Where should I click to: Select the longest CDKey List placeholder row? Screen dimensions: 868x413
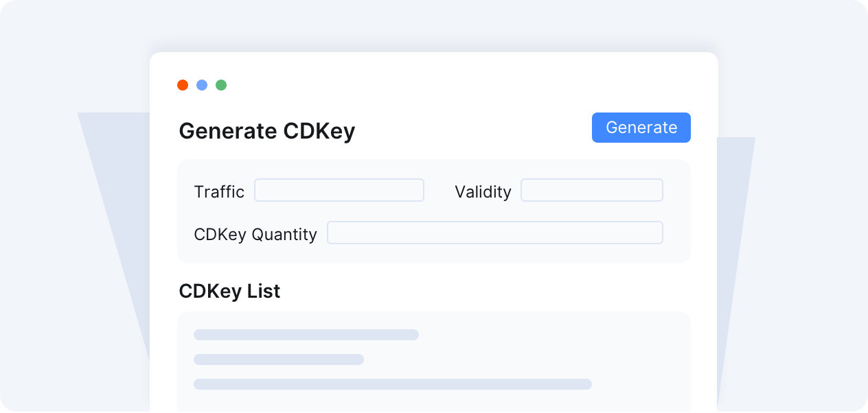tap(393, 384)
